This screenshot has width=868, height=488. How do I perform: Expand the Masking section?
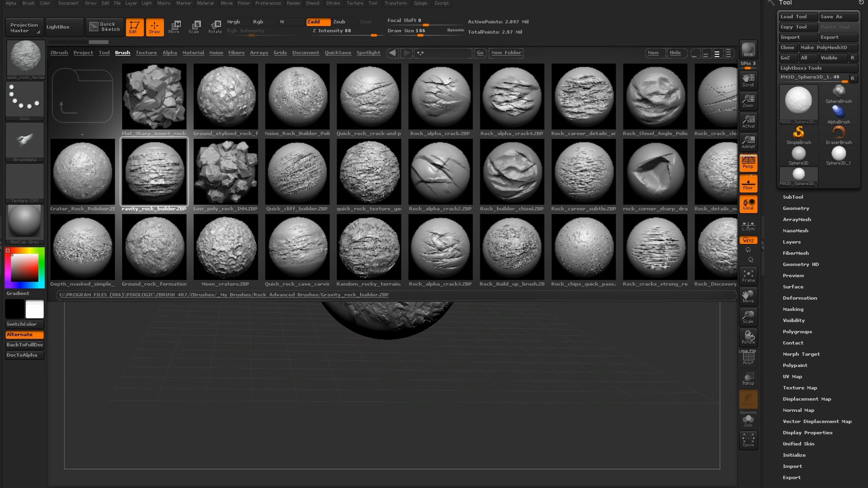[x=793, y=309]
